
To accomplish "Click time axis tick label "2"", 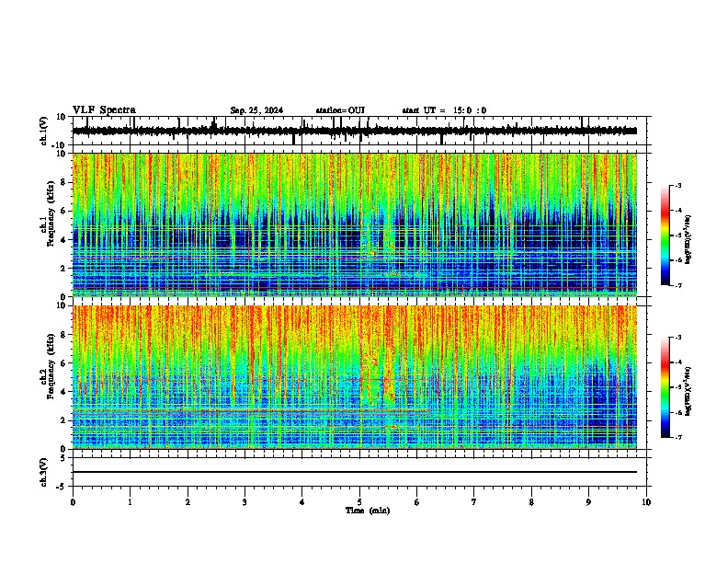I will 188,502.
